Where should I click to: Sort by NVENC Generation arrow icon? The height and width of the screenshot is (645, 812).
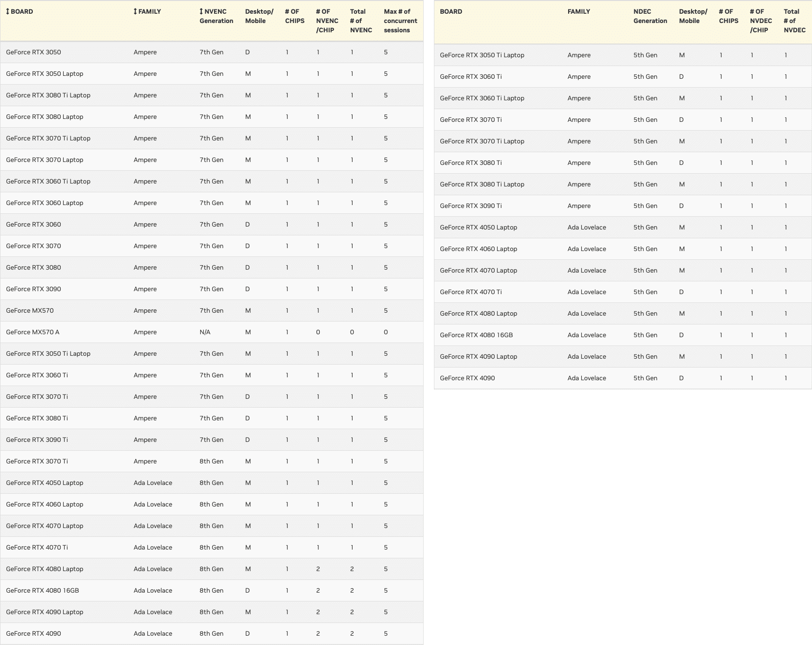tap(201, 11)
